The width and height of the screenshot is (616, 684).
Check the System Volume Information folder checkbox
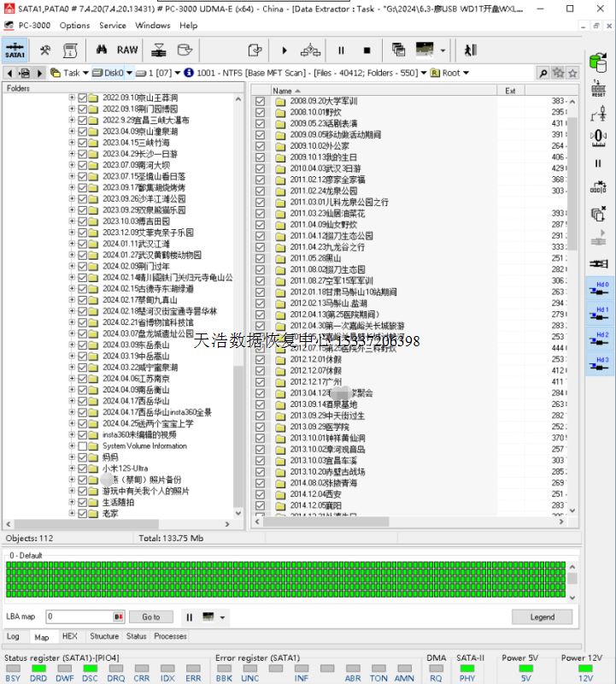[x=83, y=446]
